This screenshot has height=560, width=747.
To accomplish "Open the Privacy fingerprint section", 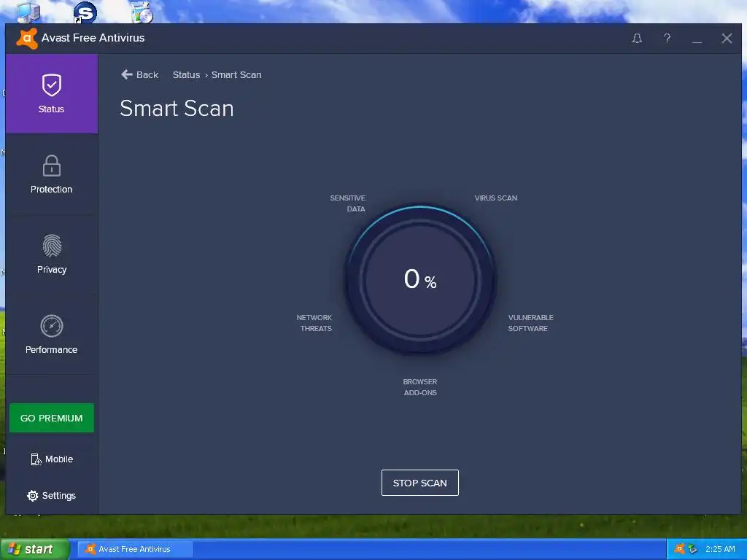I will (52, 254).
